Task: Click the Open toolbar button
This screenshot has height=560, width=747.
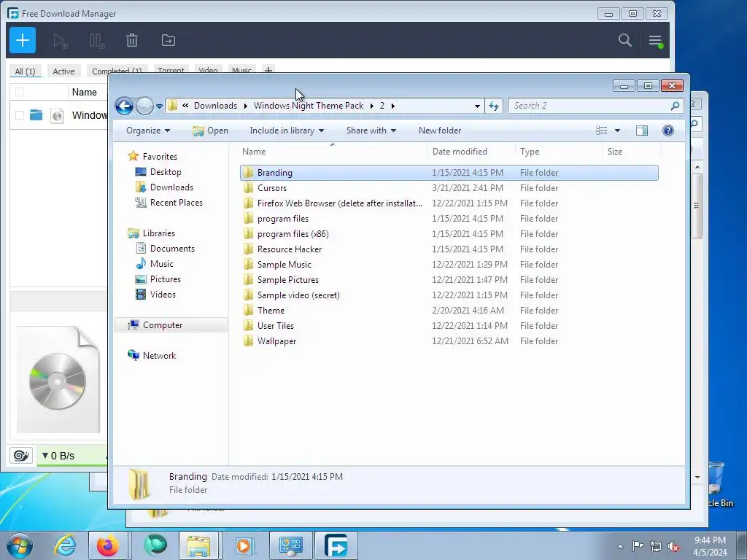Action: coord(210,131)
